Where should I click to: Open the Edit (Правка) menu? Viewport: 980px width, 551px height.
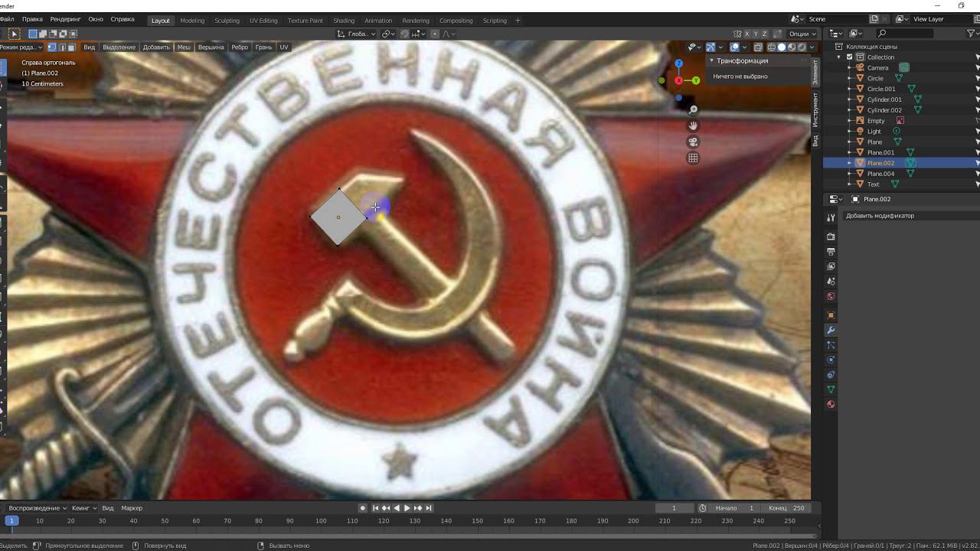pyautogui.click(x=33, y=19)
